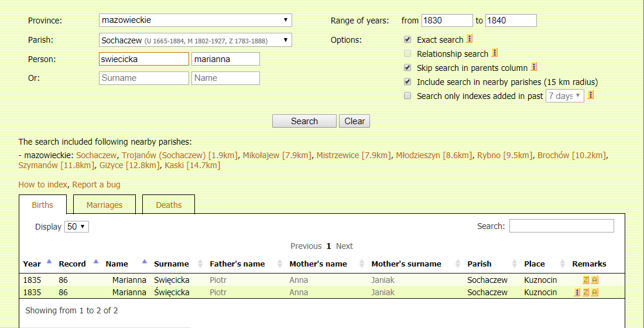
Task: Open the Display 50 rows dropdown
Action: 77,227
